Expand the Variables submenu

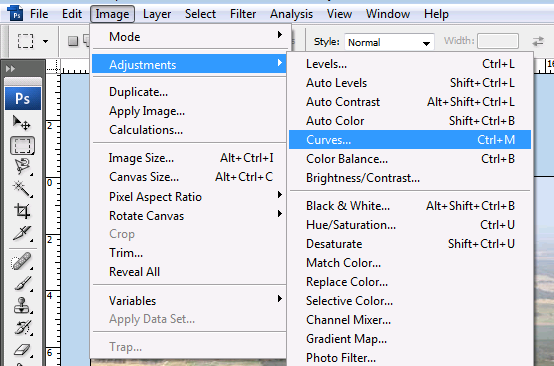pyautogui.click(x=191, y=301)
